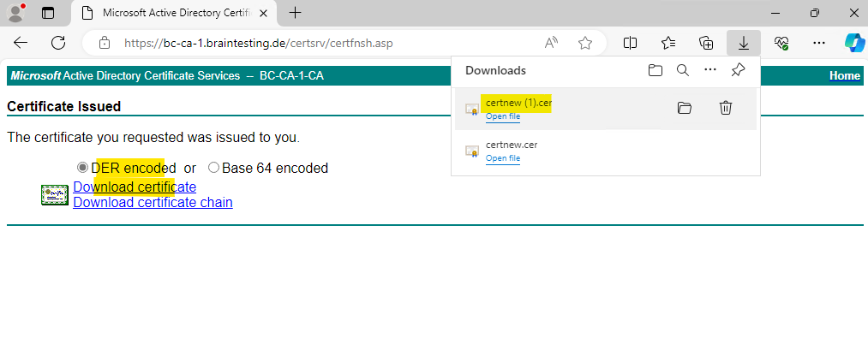Viewport: 868px width, 356px height.
Task: Click Downloads panel title
Action: coord(495,70)
